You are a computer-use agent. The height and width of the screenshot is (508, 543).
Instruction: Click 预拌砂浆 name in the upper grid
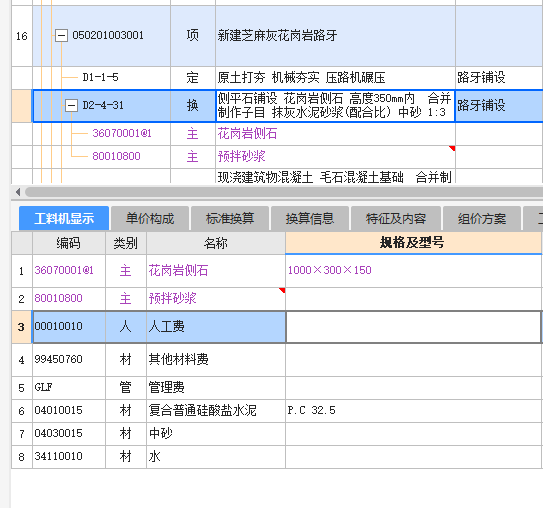(x=241, y=157)
